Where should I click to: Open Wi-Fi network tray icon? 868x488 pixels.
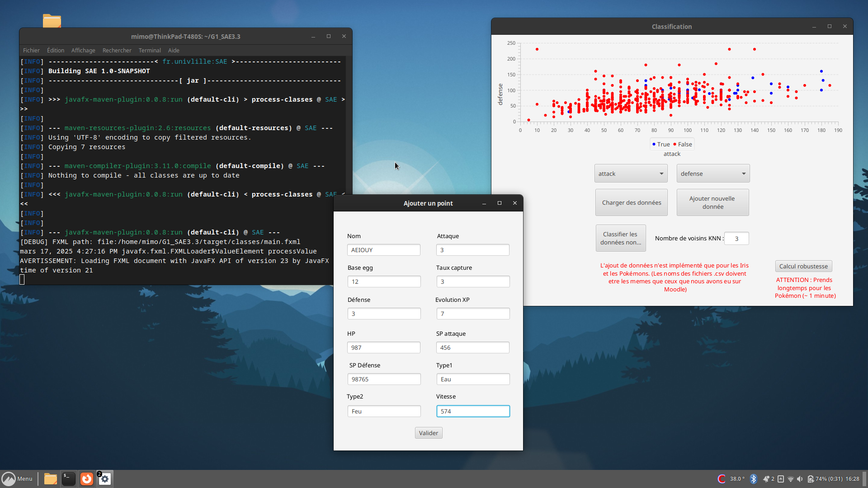click(x=790, y=479)
